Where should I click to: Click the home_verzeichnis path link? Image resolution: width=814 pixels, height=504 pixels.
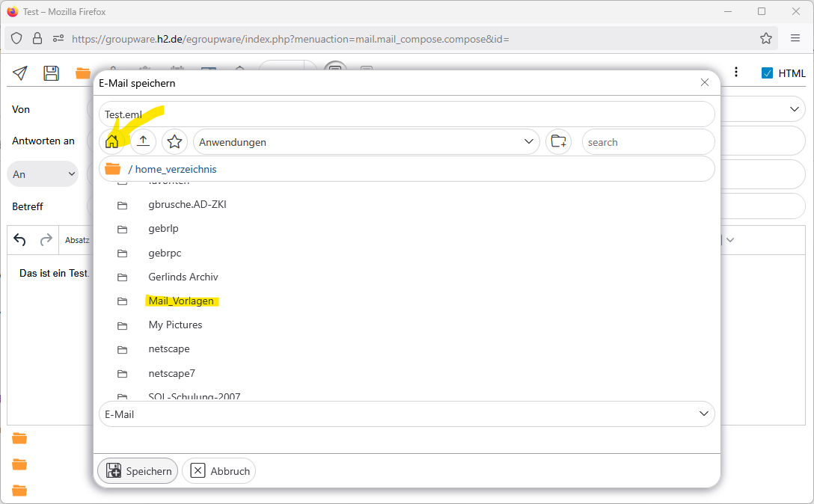[176, 169]
